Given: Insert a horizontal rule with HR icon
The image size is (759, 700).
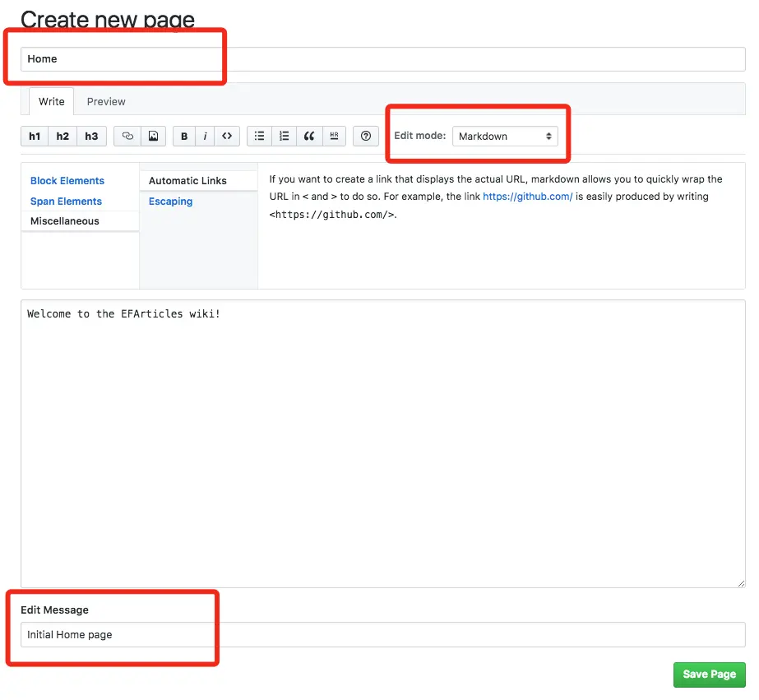Looking at the screenshot, I should [x=334, y=136].
